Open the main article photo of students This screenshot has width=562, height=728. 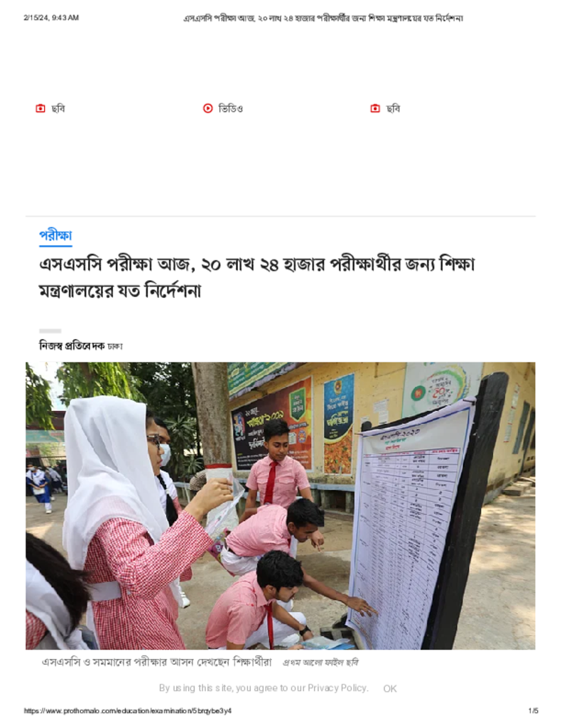[281, 505]
